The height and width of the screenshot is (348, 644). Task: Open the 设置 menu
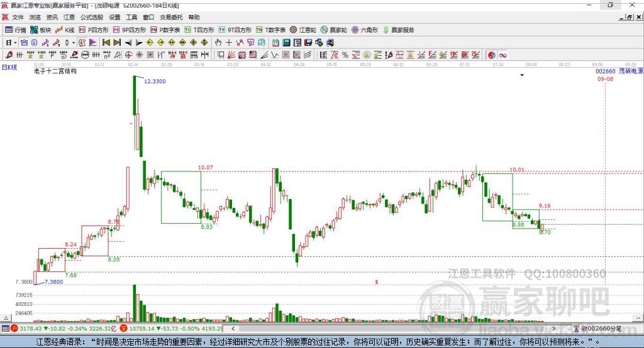coord(114,17)
